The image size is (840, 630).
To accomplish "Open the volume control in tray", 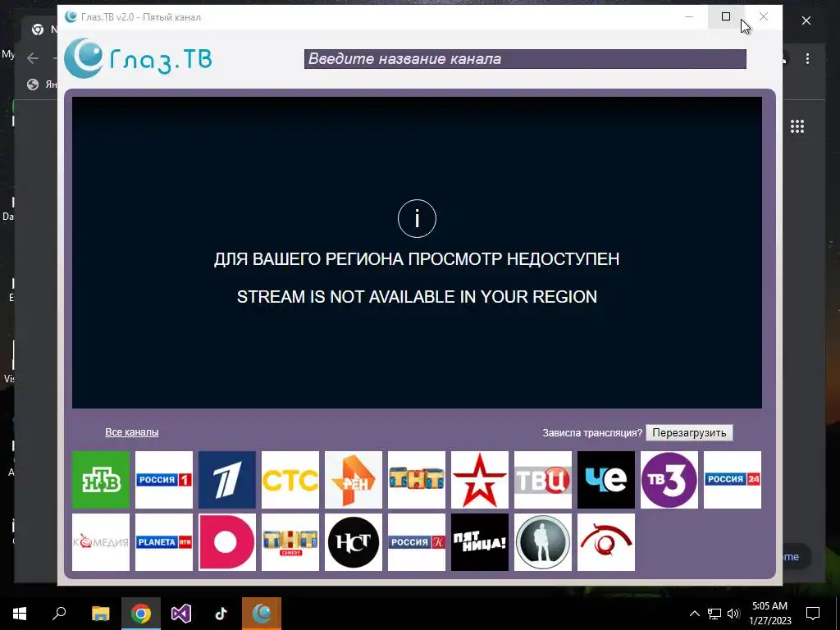I will [x=733, y=614].
